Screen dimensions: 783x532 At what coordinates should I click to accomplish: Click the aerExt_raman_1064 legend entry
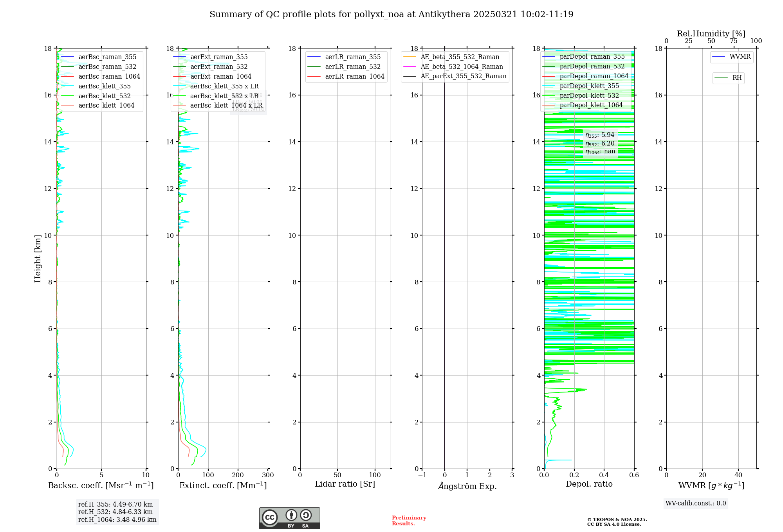click(x=212, y=77)
